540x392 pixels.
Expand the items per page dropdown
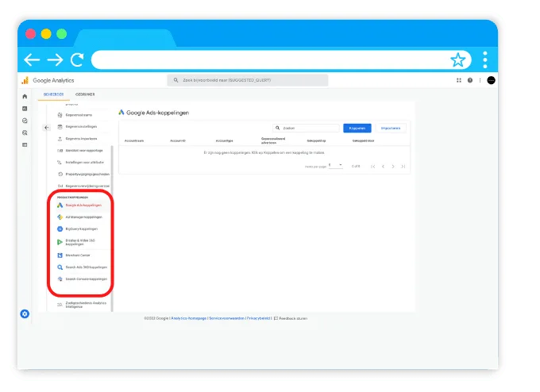(x=340, y=165)
